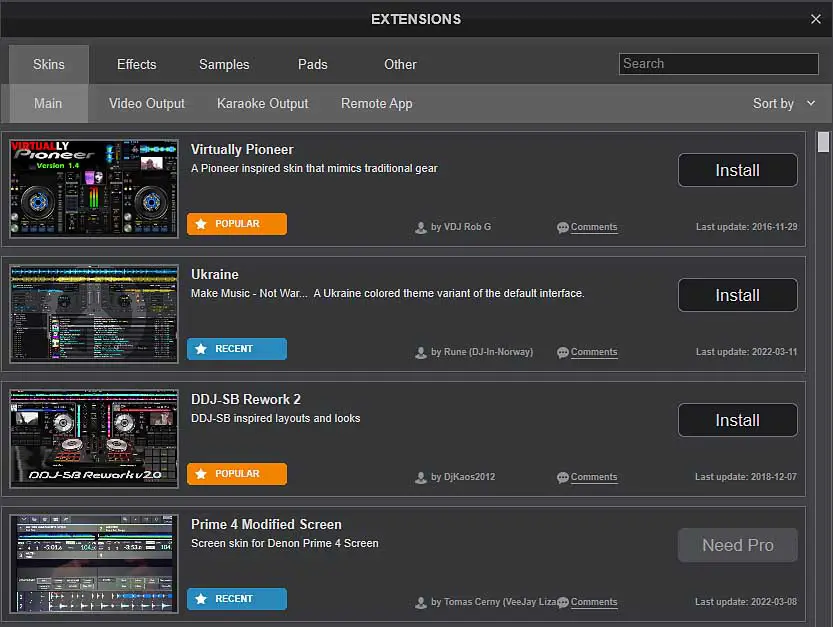Click the author icon next to DjKaos2012

pos(421,477)
